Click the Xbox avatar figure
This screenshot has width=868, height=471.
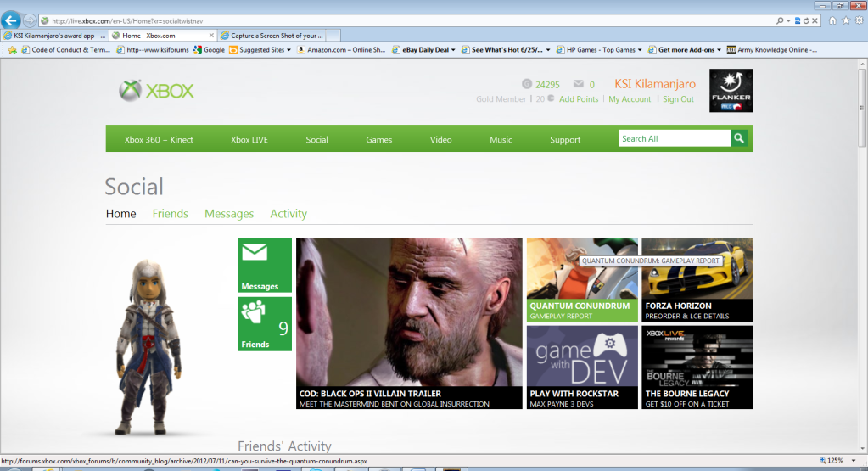click(148, 346)
